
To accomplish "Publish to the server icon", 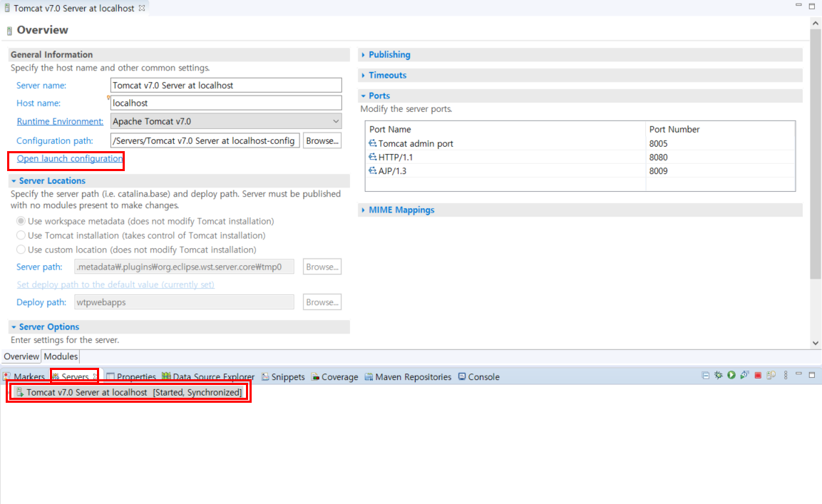I will tap(771, 376).
